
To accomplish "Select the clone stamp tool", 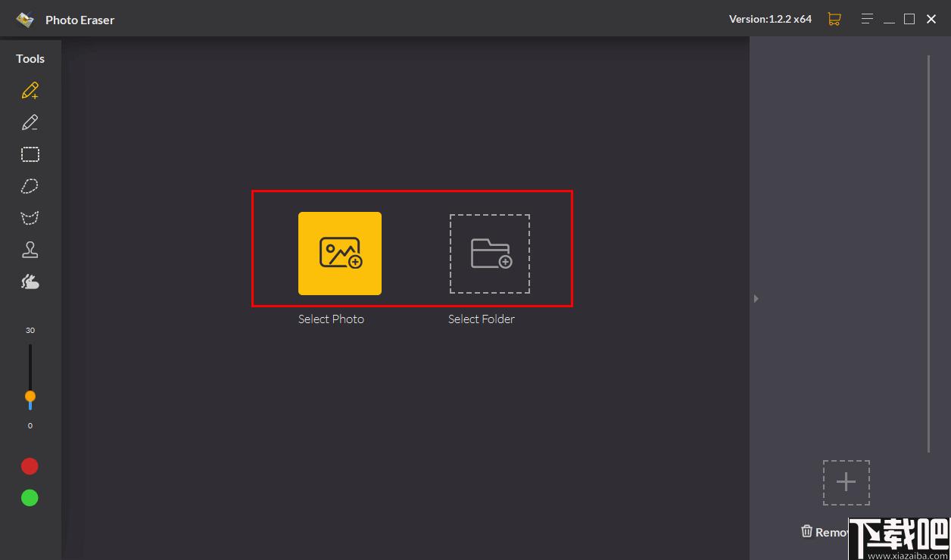I will [x=30, y=250].
